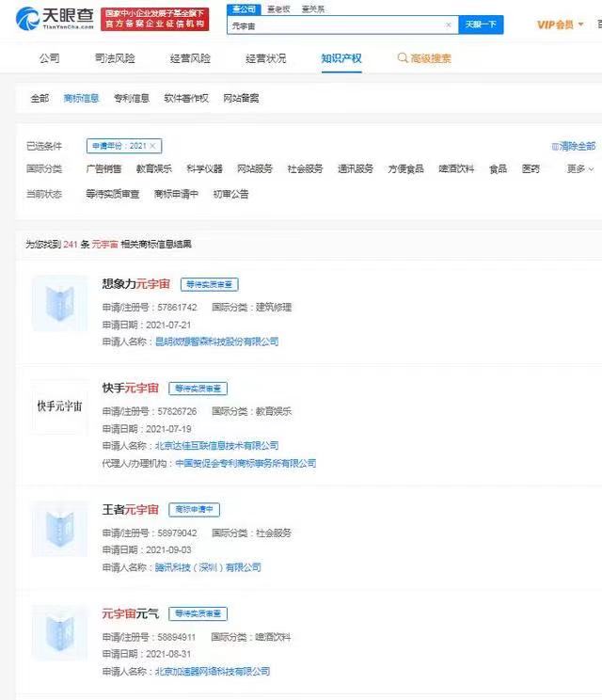
Task: Click status badge beside 快手元宇宙 title
Action: click(x=198, y=389)
